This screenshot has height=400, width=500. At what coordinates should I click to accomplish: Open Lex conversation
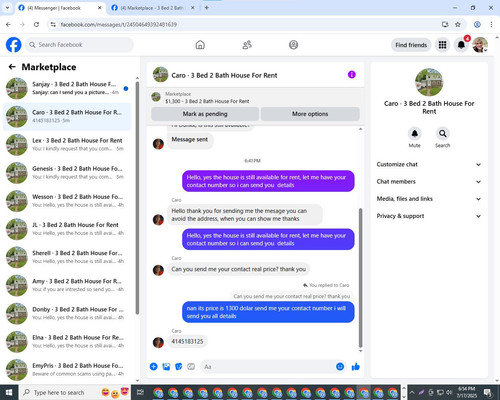(x=67, y=145)
